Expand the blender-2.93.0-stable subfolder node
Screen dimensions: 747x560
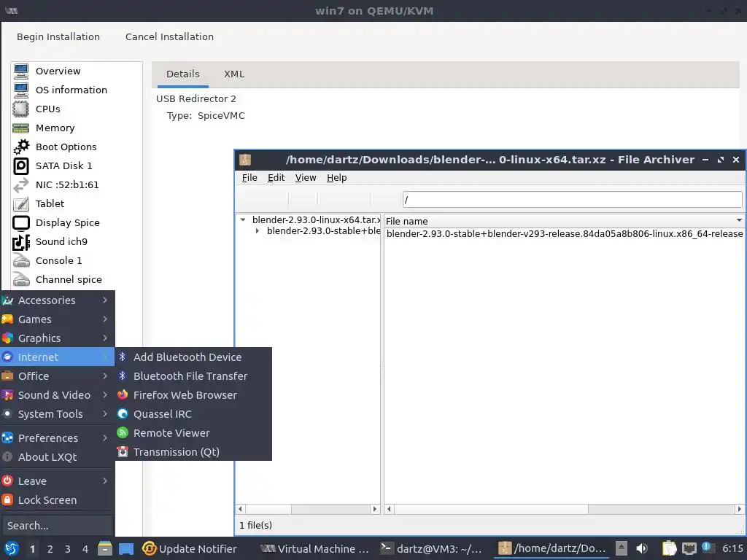point(258,231)
